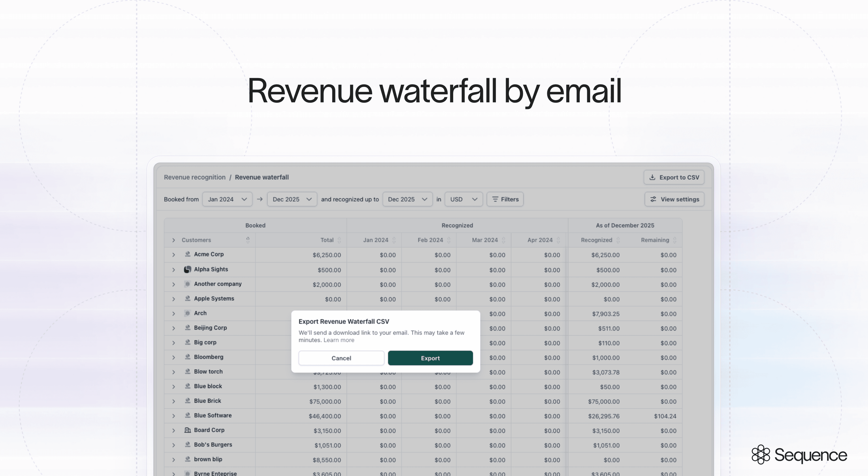The width and height of the screenshot is (868, 476).
Task: Sort by Apr 2024 column sort icon
Action: click(558, 240)
